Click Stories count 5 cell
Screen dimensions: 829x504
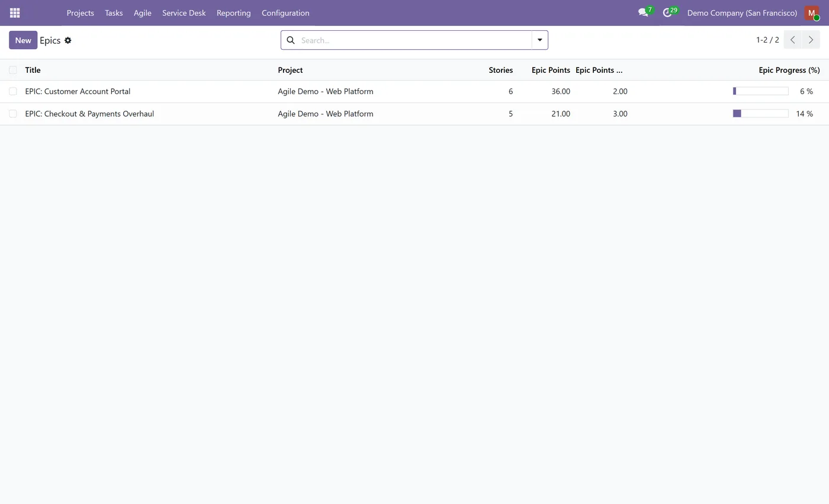click(x=510, y=114)
